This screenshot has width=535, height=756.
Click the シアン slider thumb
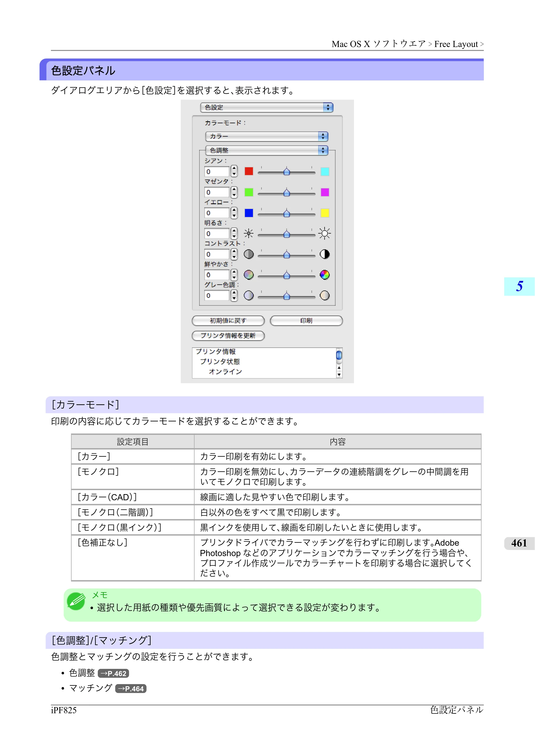point(287,172)
